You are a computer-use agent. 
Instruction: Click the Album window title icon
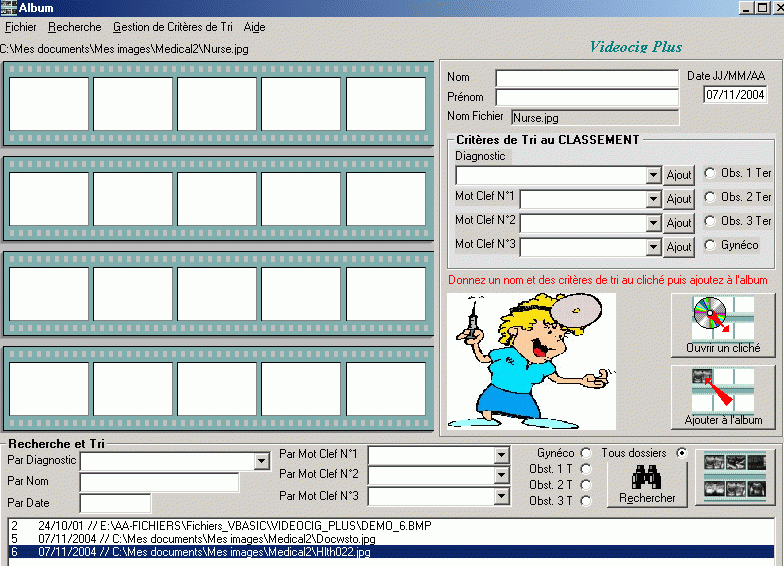(x=9, y=8)
